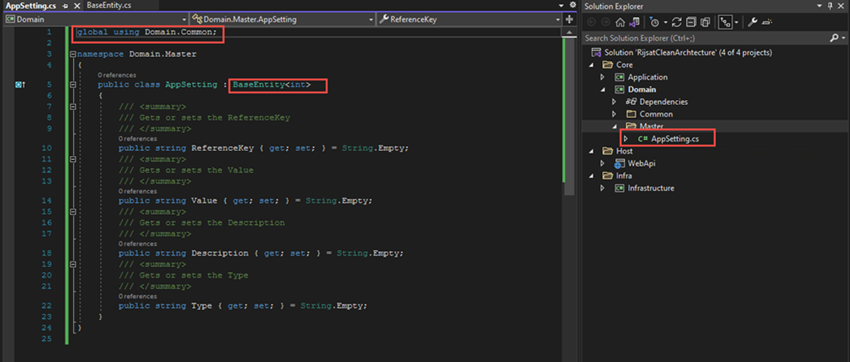Select the Solution 'RijsatCleanArchtecture' root node
The width and height of the screenshot is (850, 362).
click(x=681, y=53)
